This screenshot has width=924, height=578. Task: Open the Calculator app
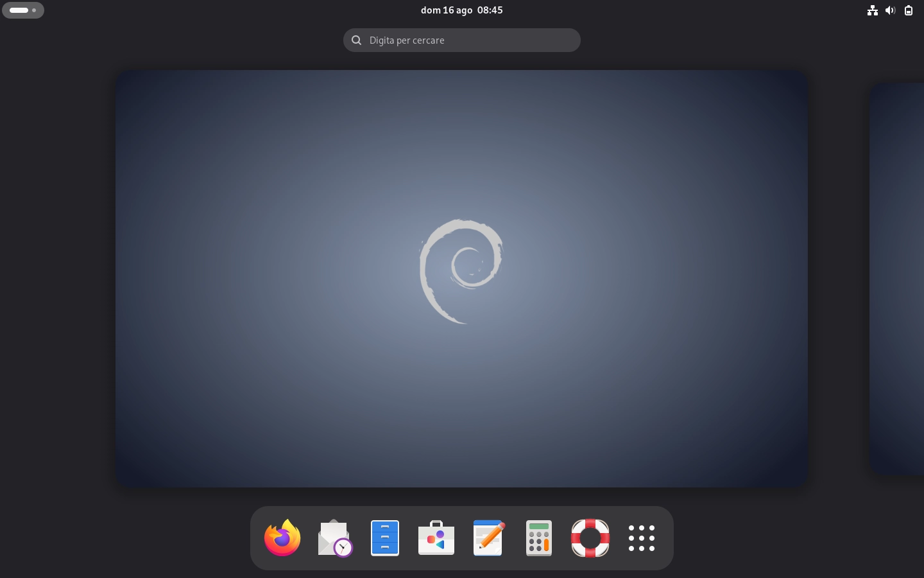tap(539, 538)
